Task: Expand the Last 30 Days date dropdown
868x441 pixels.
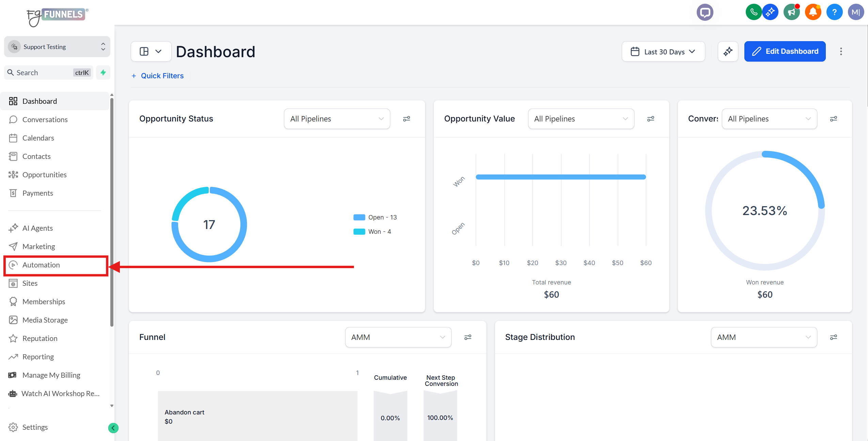Action: 663,51
